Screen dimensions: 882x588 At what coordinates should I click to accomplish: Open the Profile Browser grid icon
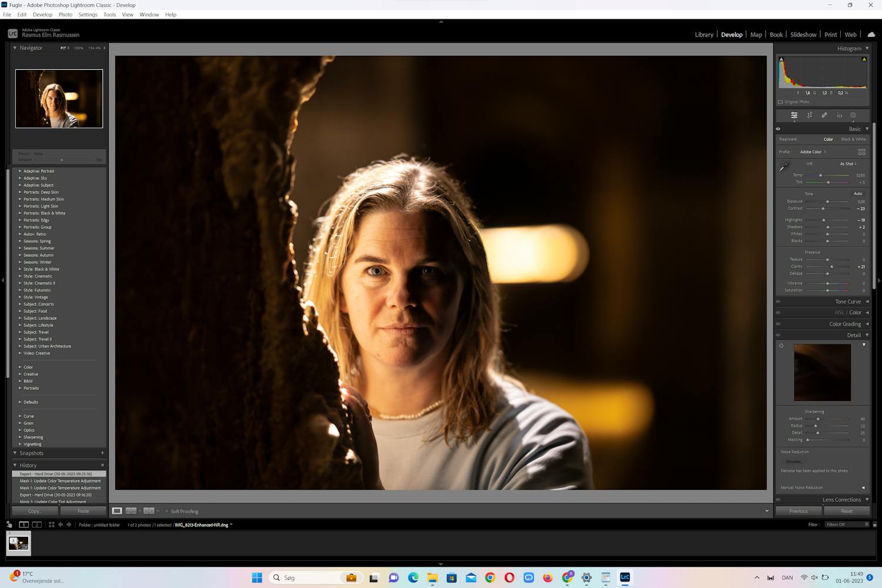(861, 152)
